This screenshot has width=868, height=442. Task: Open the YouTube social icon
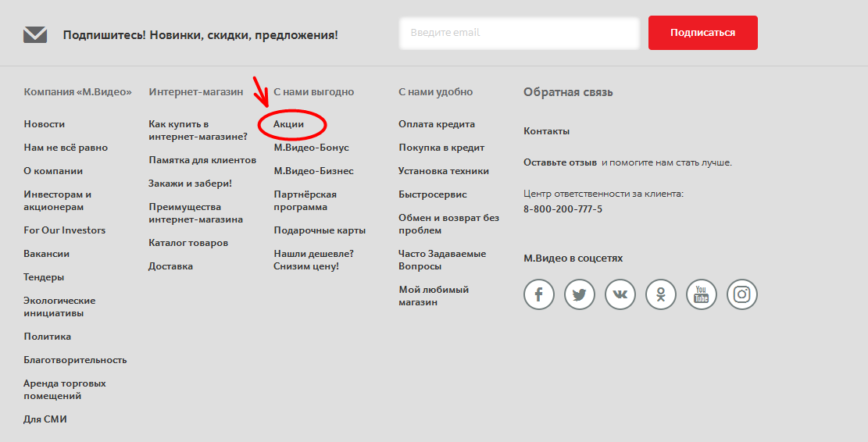click(702, 294)
